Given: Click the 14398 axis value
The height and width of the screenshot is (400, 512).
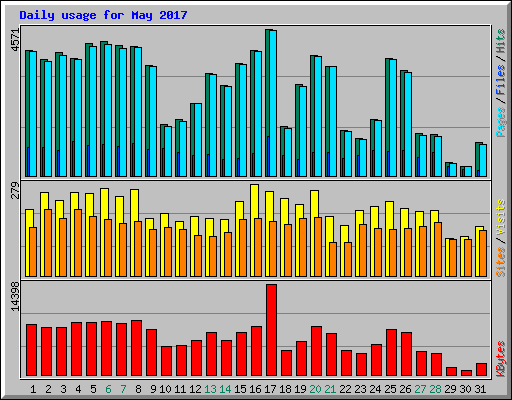Looking at the screenshot, I should (x=15, y=297).
